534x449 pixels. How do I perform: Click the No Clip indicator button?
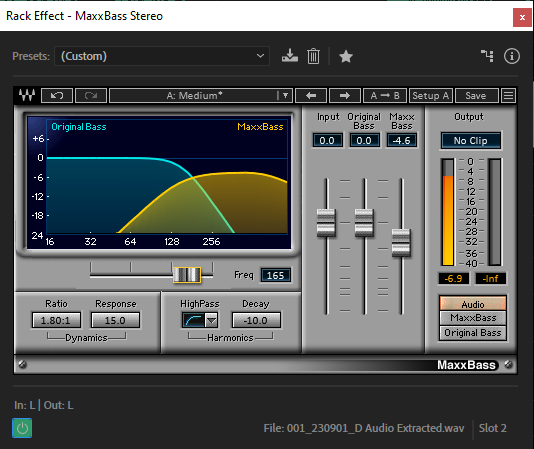[471, 140]
